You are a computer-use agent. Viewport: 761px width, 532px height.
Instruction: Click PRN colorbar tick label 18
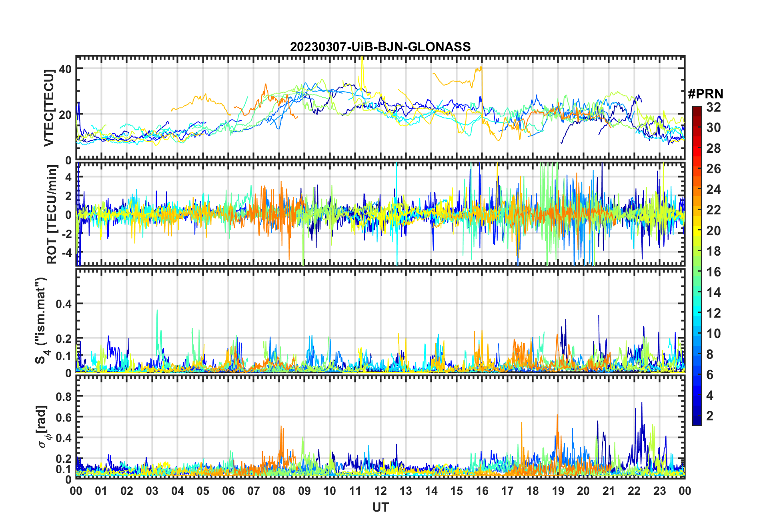pos(713,251)
